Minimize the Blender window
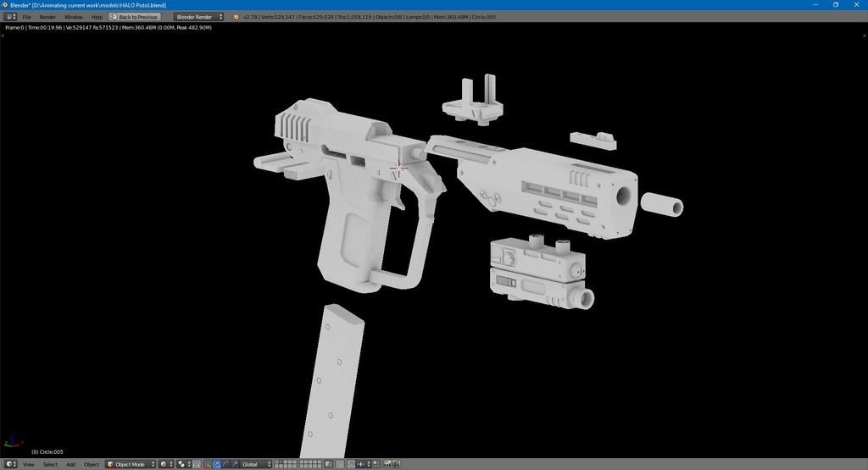Viewport: 868px width, 470px height. tap(815, 4)
